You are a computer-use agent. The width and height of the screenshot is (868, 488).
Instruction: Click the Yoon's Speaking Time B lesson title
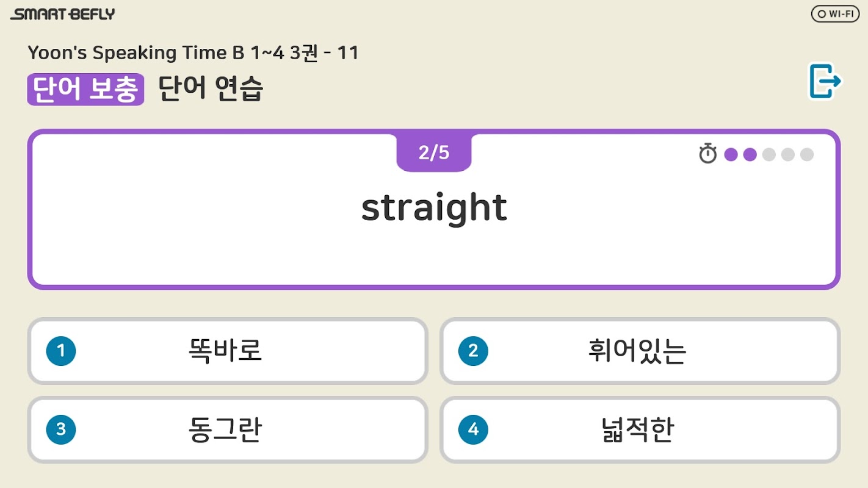point(193,53)
